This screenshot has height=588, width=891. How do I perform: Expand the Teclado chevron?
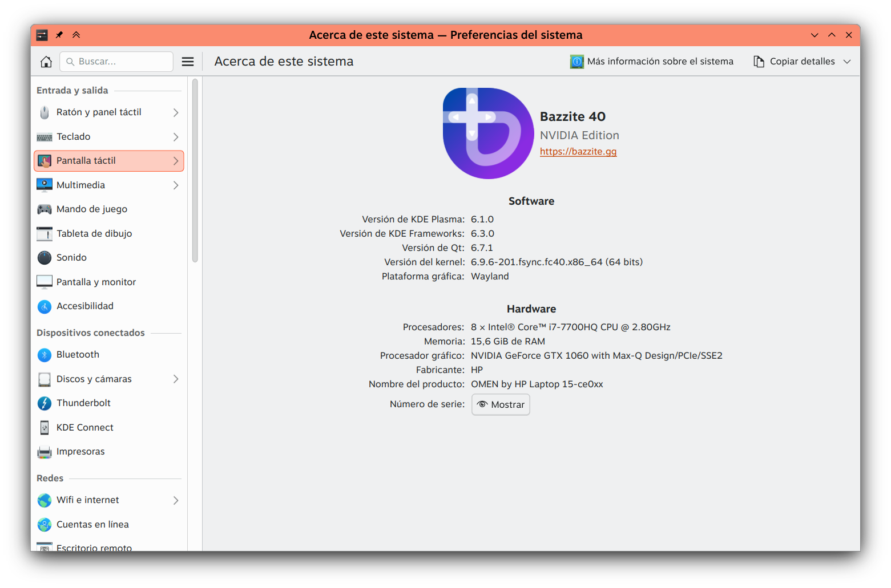[x=176, y=137]
